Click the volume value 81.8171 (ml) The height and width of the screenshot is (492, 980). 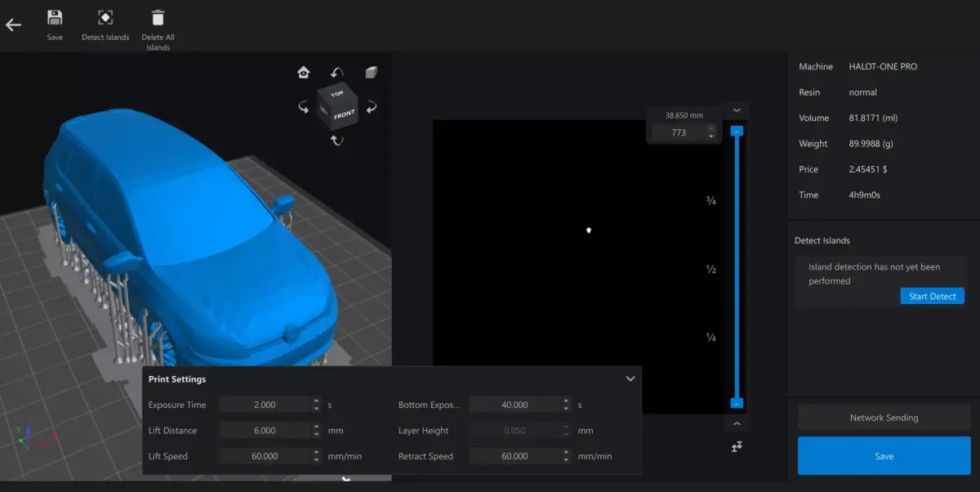pyautogui.click(x=873, y=119)
